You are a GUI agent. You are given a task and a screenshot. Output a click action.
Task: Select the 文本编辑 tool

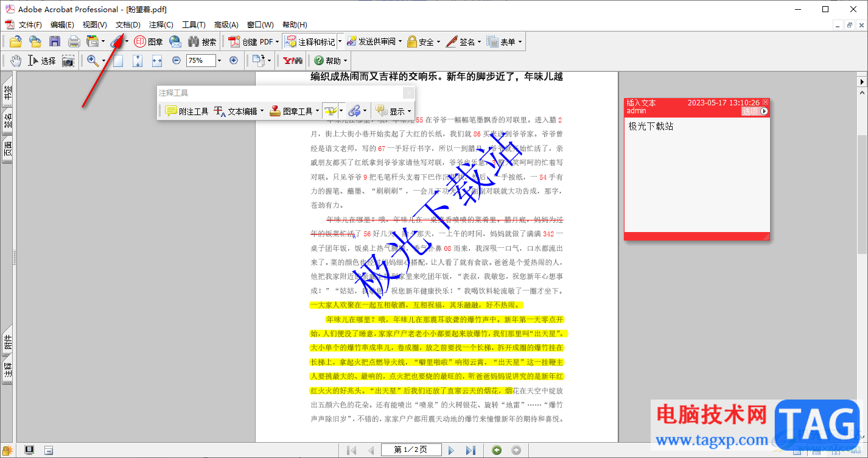[x=235, y=111]
